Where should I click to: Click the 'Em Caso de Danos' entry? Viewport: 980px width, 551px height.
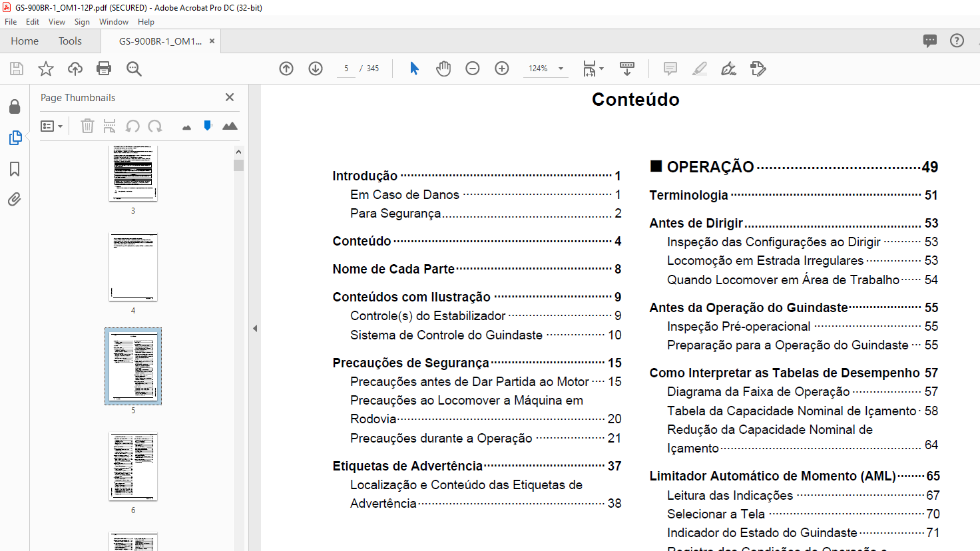coord(405,194)
